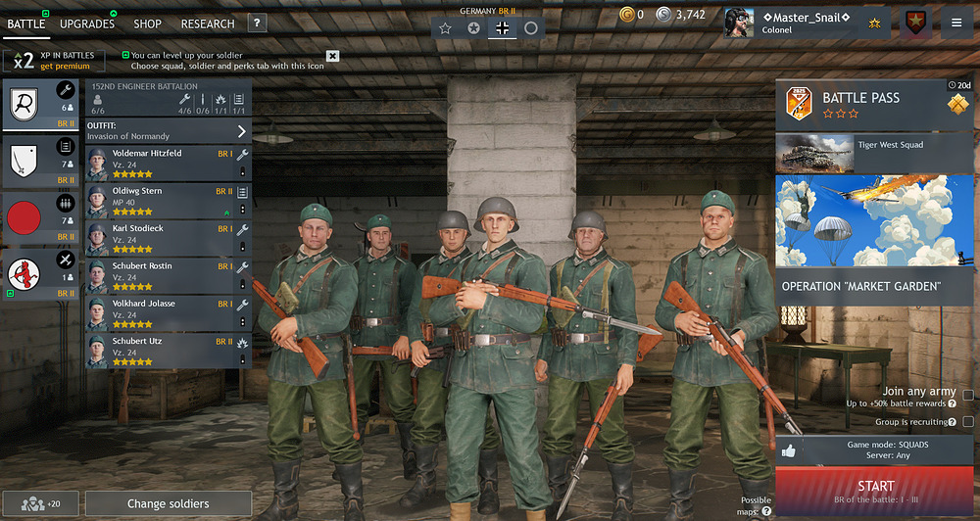This screenshot has height=521, width=980.
Task: Click the silver coin currency icon
Action: pos(663,14)
